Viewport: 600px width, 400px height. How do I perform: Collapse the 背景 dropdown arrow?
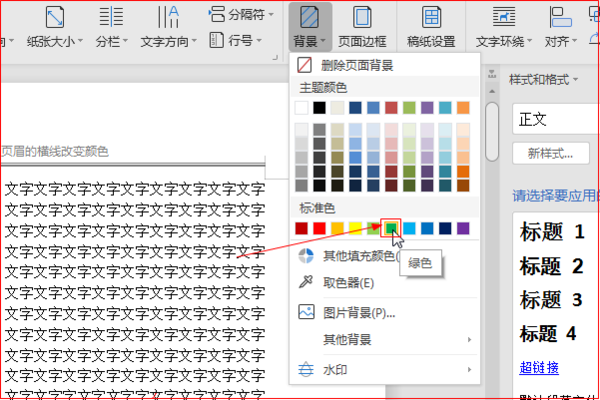323,40
